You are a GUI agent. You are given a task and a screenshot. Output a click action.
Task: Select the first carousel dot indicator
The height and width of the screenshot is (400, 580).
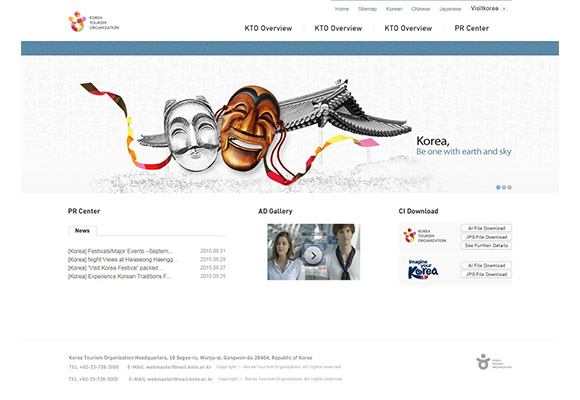[498, 188]
